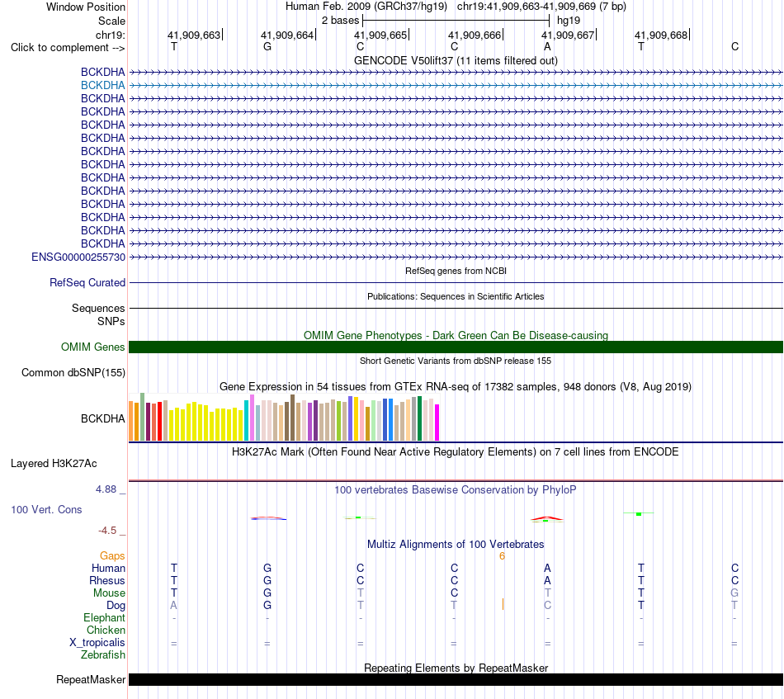
Task: Click the Chicken species label
Action: coord(106,631)
